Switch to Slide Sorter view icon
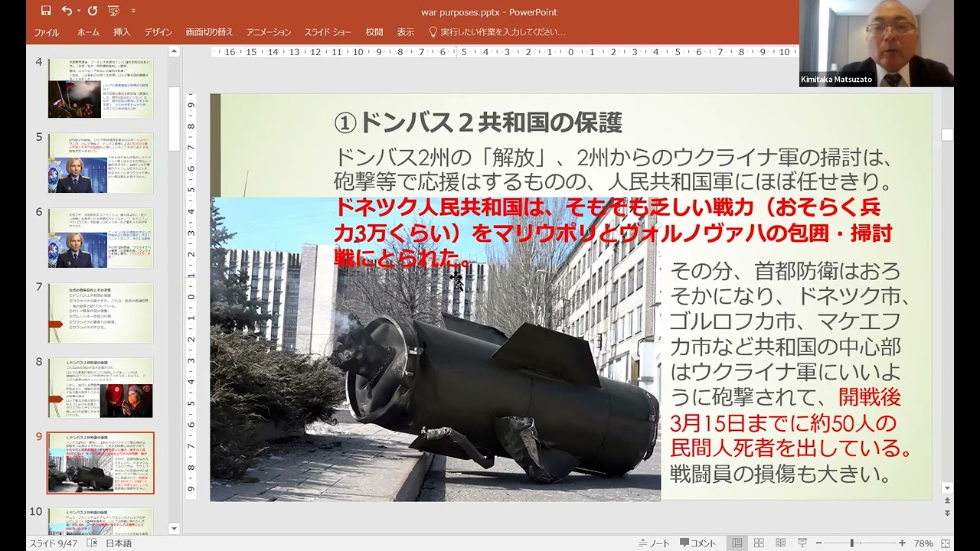 [758, 543]
